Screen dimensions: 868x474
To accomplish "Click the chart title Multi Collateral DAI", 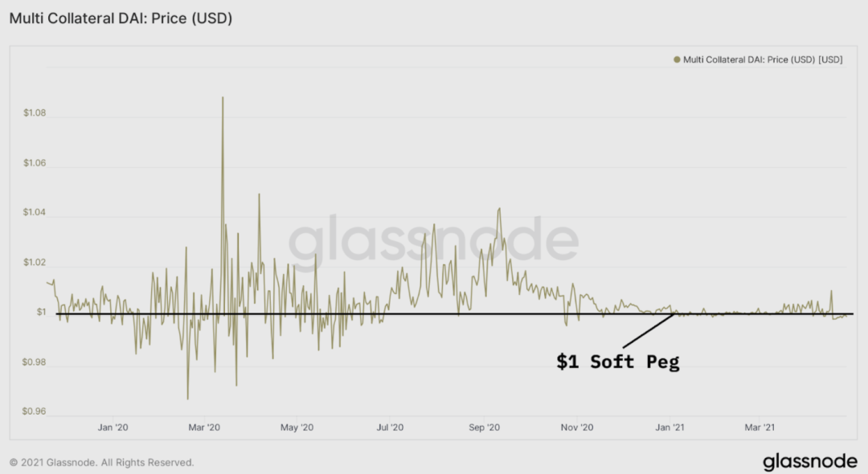I will (x=121, y=18).
